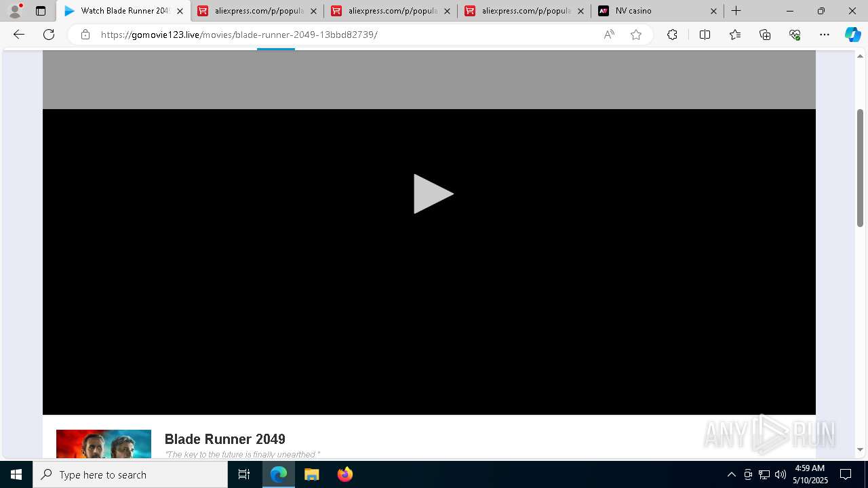Open Browser essentials
Screen dimensions: 868x488
[795, 35]
